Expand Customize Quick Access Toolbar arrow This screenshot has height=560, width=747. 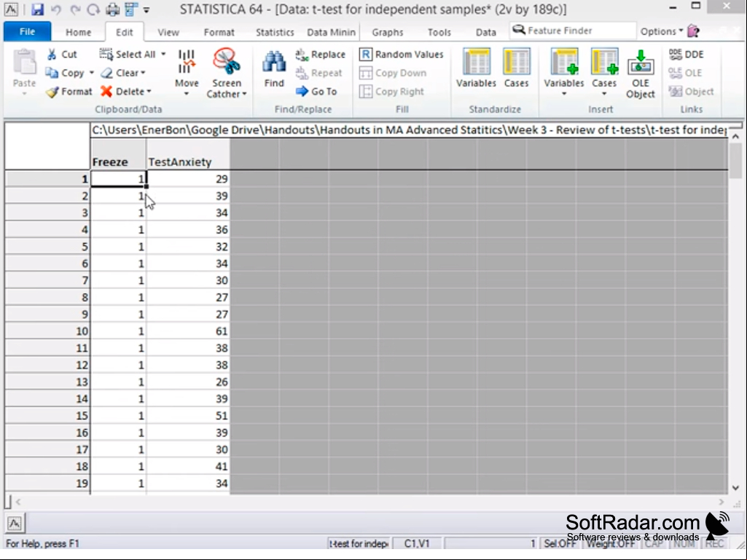pos(146,9)
